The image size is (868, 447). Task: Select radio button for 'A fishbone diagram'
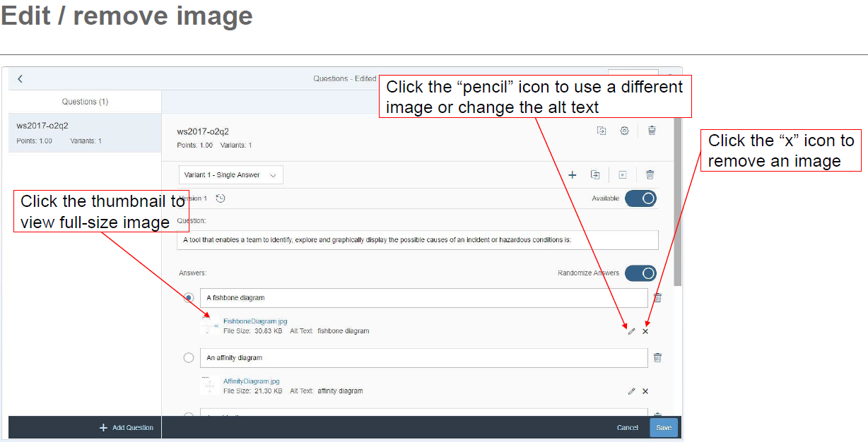click(x=189, y=298)
